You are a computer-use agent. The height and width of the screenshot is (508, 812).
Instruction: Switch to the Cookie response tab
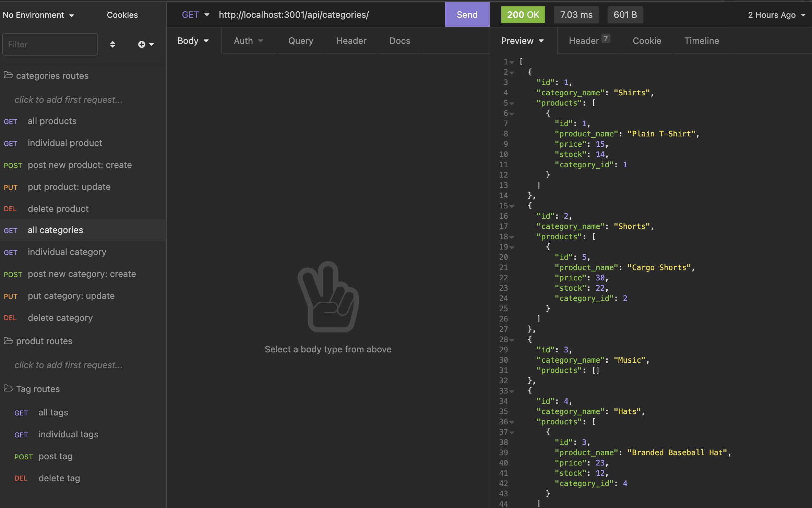(x=647, y=40)
